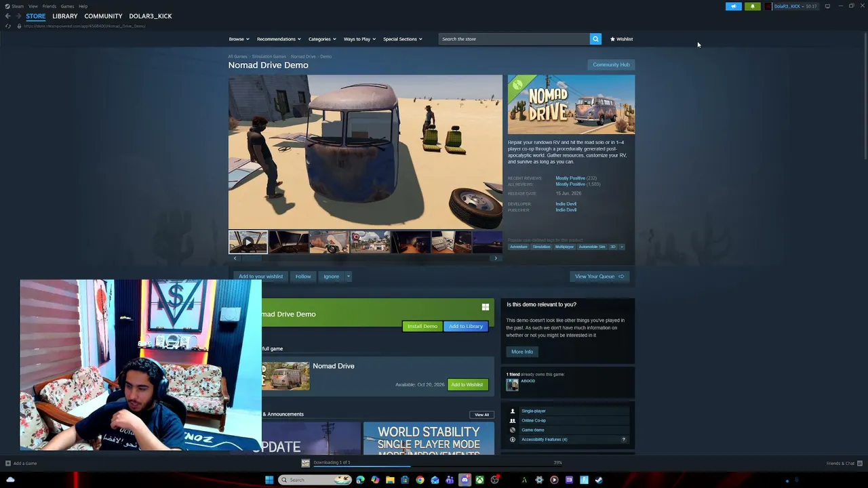The image size is (868, 488).
Task: Open View Your Queue
Action: tap(599, 277)
